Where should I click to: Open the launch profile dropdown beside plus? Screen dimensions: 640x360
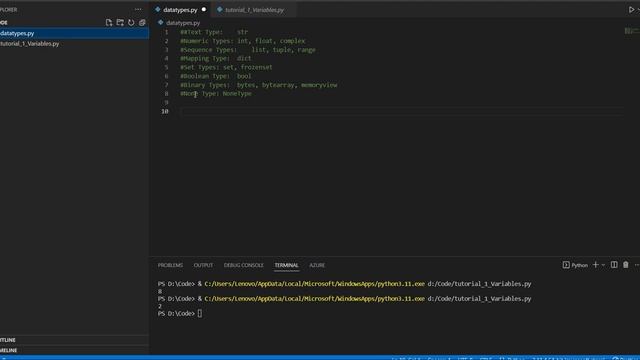603,265
